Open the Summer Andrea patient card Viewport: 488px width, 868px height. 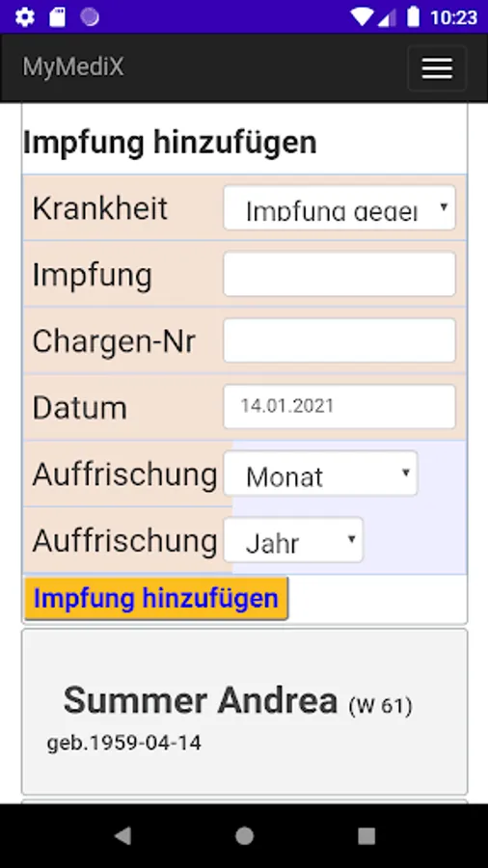coord(245,712)
